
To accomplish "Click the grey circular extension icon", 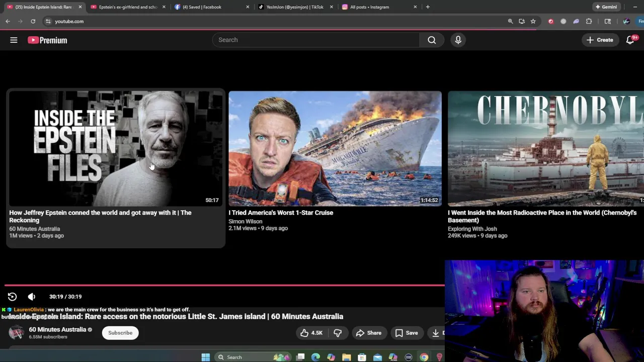I will [563, 21].
